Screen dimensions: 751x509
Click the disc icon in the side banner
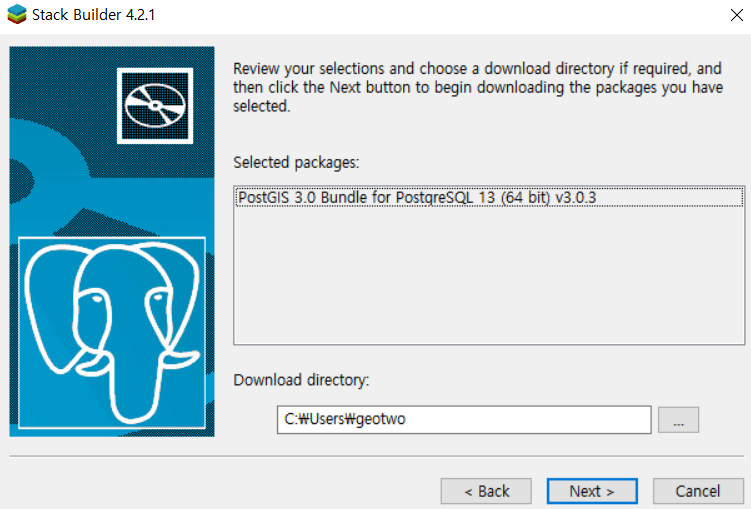click(x=155, y=105)
